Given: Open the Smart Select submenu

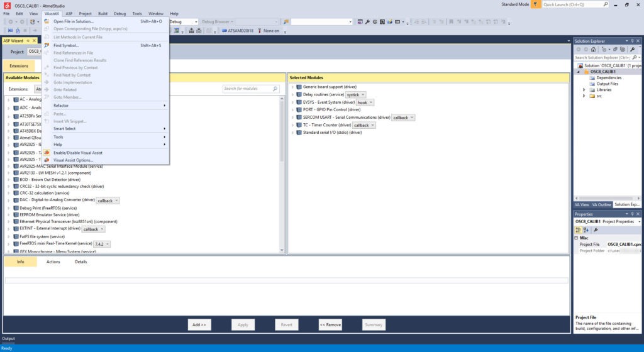Looking at the screenshot, I should pyautogui.click(x=106, y=129).
